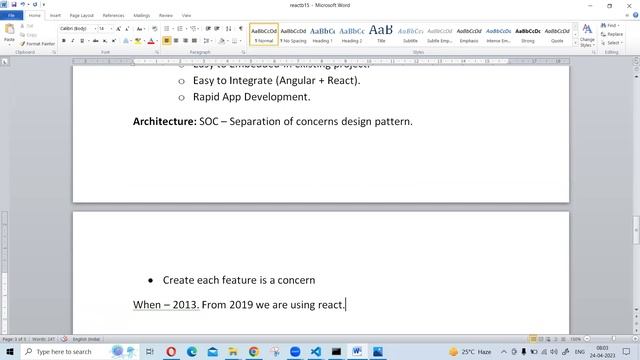Screen dimensions: 640x360
Task: Apply the Title style
Action: pos(381,34)
